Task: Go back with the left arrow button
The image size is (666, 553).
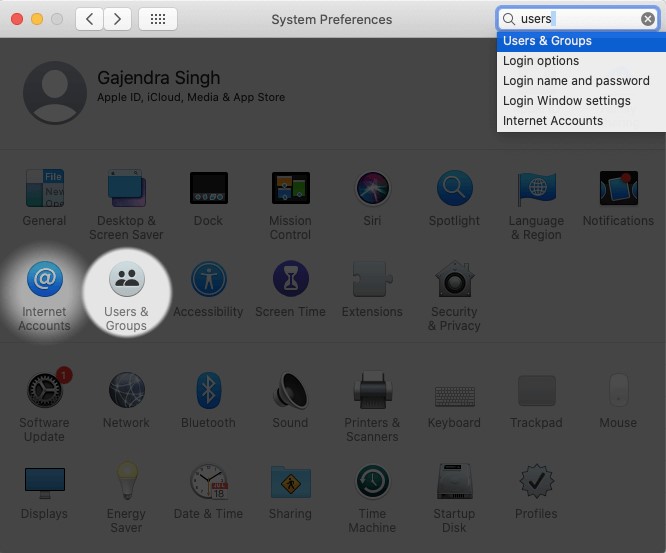Action: click(89, 19)
